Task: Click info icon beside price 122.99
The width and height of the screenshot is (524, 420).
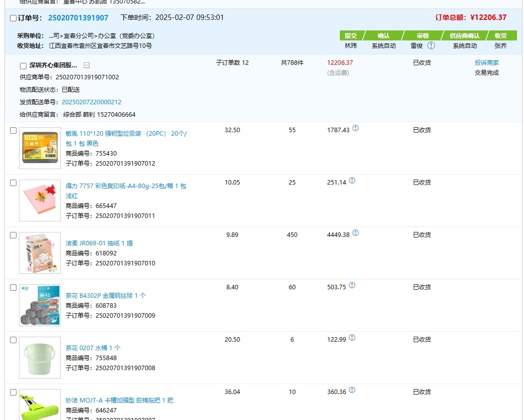Action: (352, 338)
